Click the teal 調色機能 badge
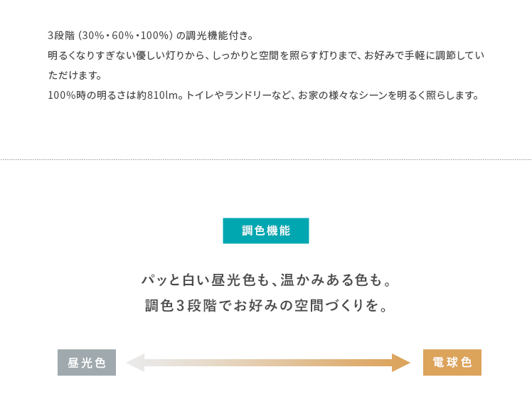 point(266,230)
